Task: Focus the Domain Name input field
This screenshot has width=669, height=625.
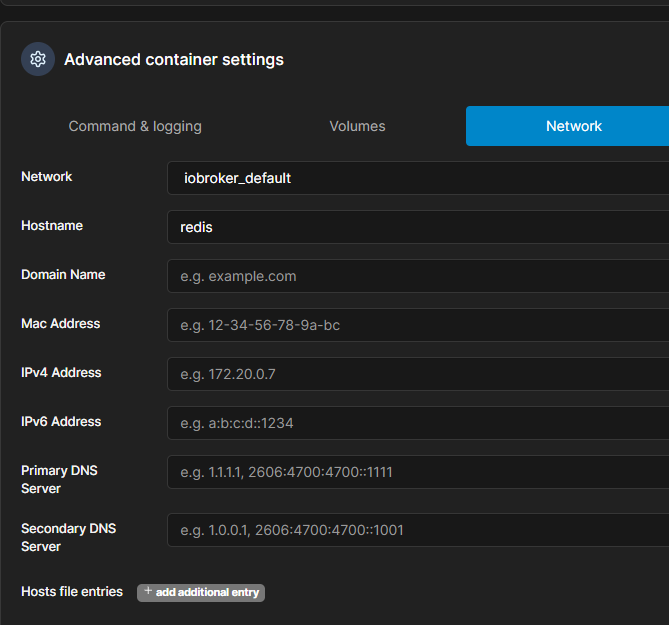Action: 417,276
